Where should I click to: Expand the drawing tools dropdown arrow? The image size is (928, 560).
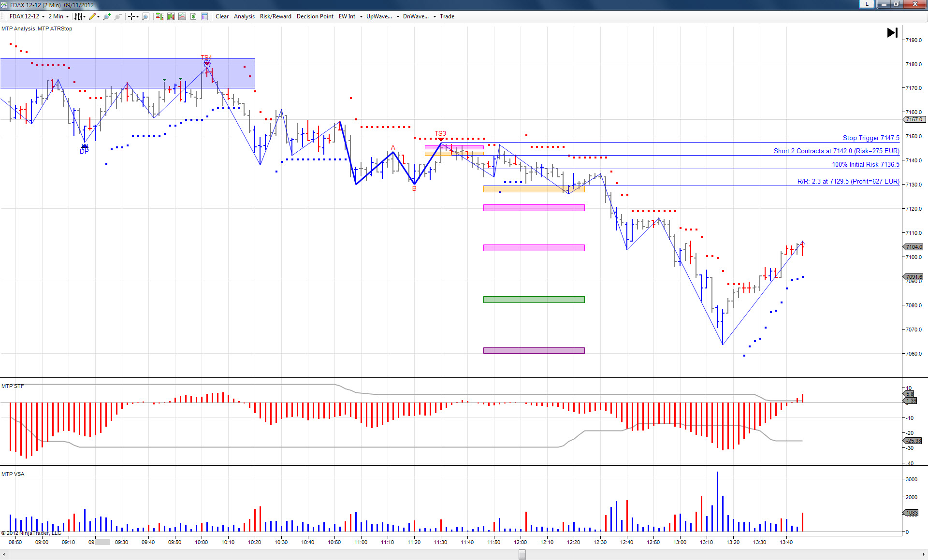pyautogui.click(x=99, y=16)
